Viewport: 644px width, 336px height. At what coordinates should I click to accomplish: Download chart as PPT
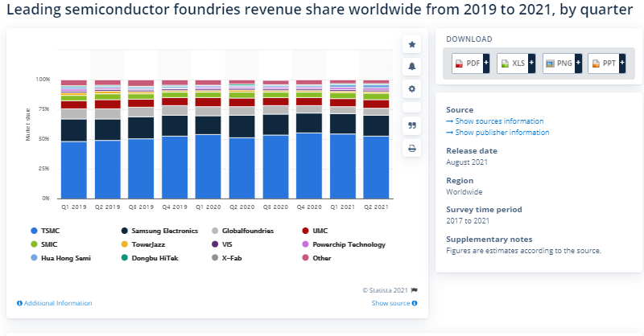pos(605,64)
